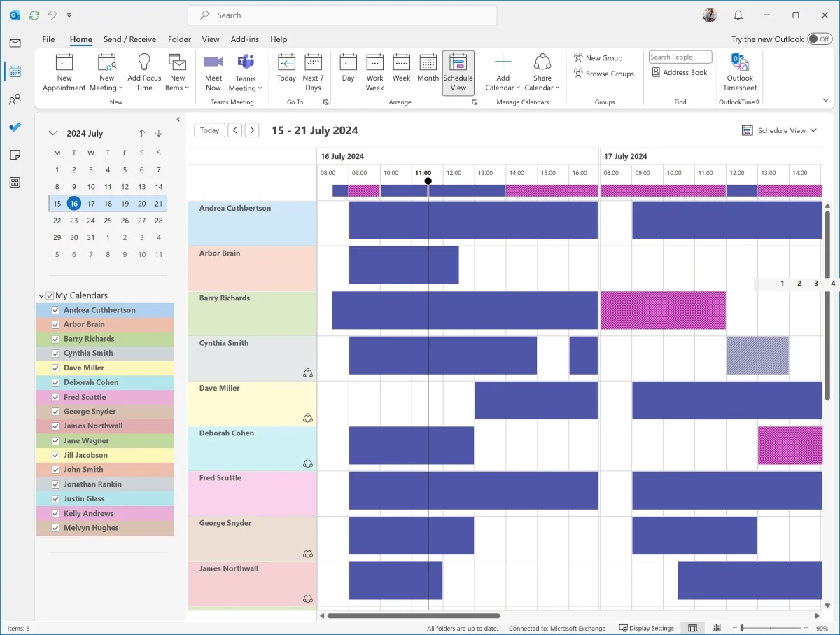The width and height of the screenshot is (840, 635).
Task: Open the Send / Receive tab
Action: (x=129, y=39)
